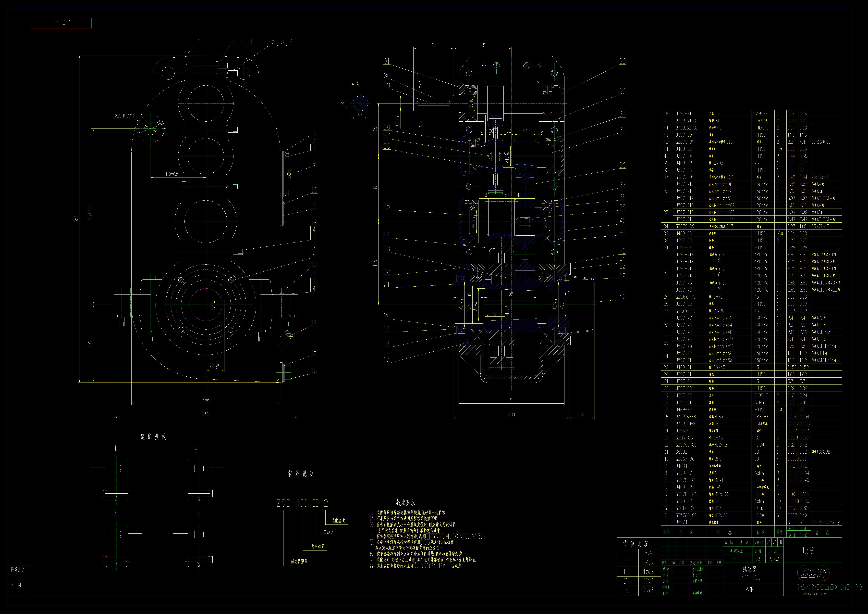Select part code 'Q/DQ162-81'
Viewport: 868px width, 614px height.
tap(686, 128)
